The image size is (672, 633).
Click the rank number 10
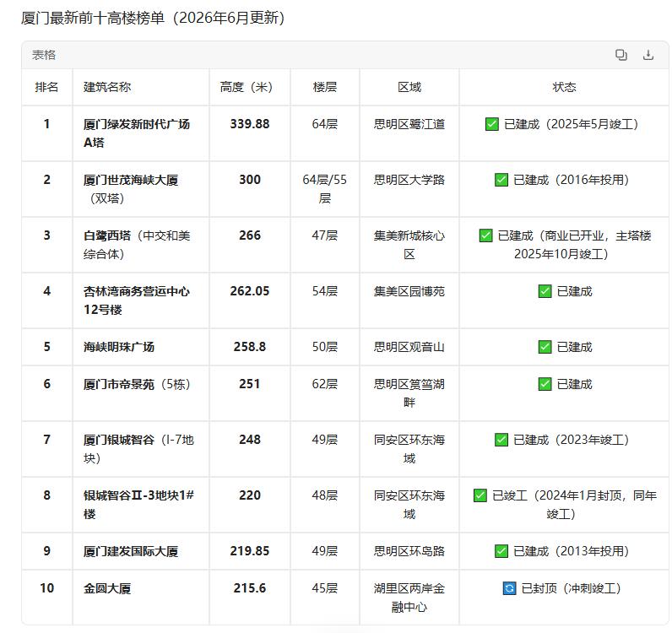46,588
